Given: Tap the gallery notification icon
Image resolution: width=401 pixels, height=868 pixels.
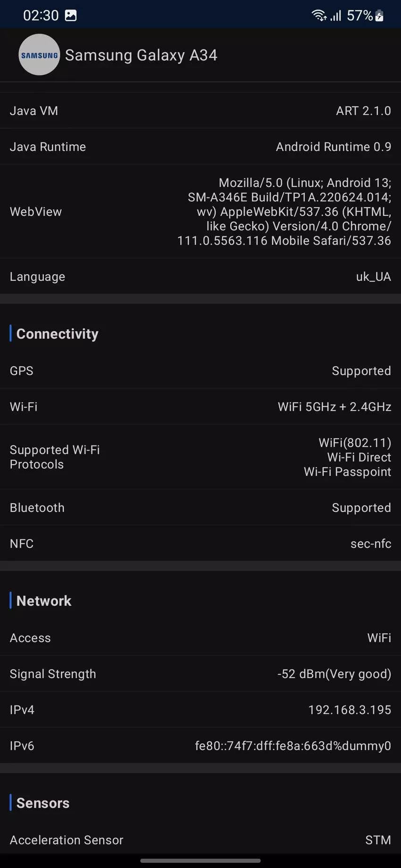Looking at the screenshot, I should (71, 16).
